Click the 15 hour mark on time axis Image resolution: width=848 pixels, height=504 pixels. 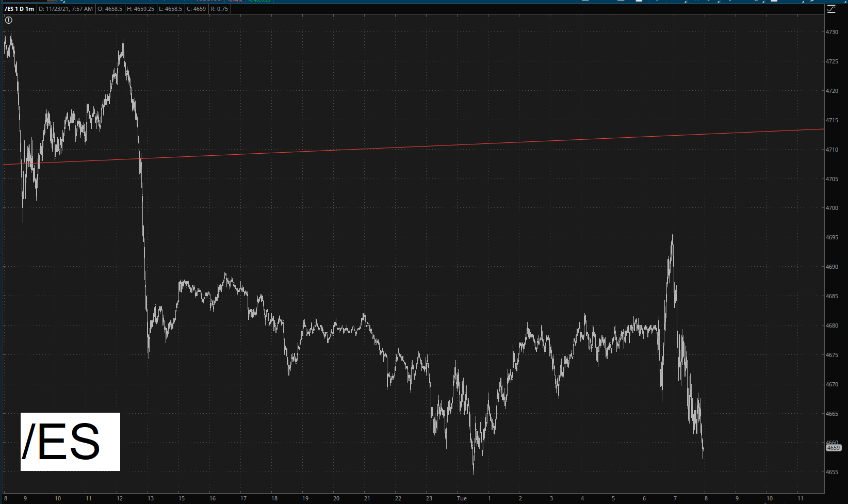(x=182, y=498)
